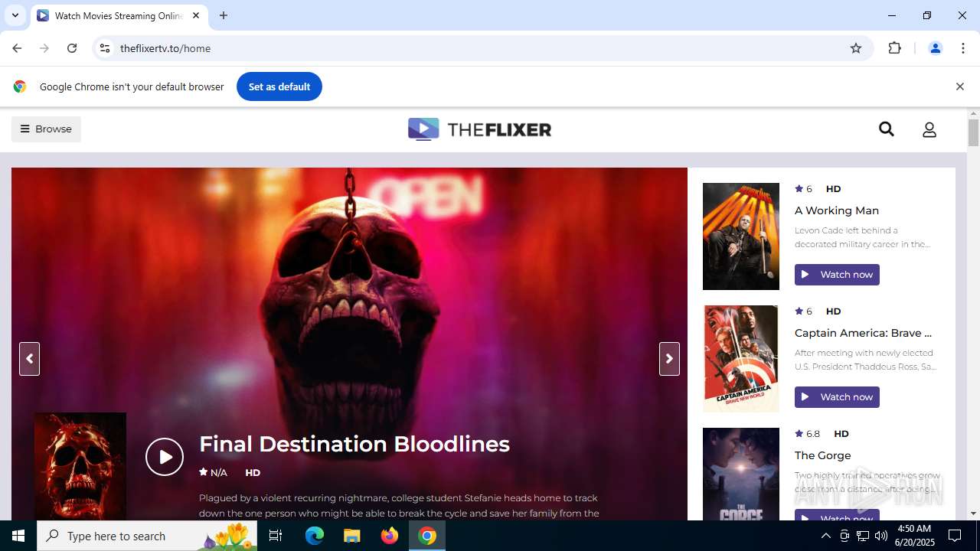Open the user account icon

pos(929,129)
